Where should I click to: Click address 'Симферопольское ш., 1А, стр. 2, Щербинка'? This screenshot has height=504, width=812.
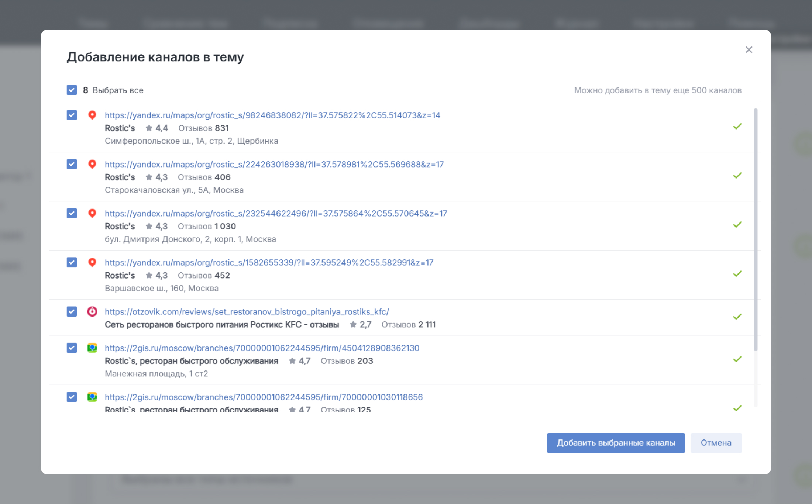click(192, 141)
